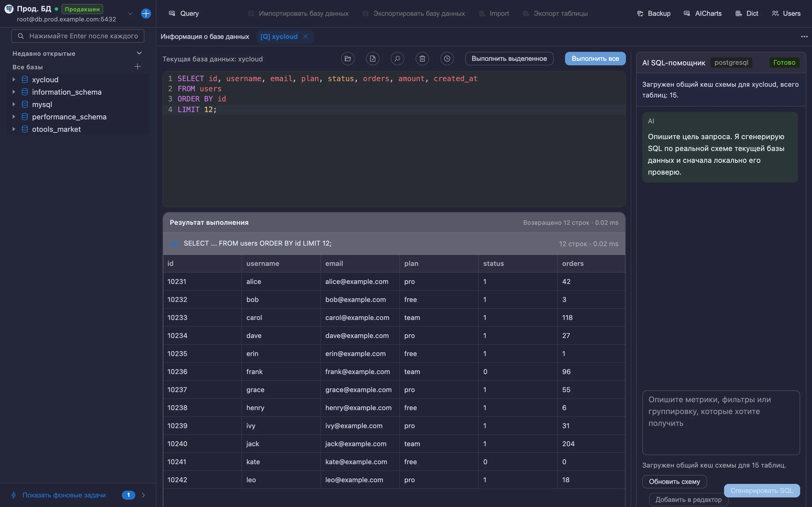Add new connection with blue plus icon
Screen dimensions: 812x507
click(146, 14)
